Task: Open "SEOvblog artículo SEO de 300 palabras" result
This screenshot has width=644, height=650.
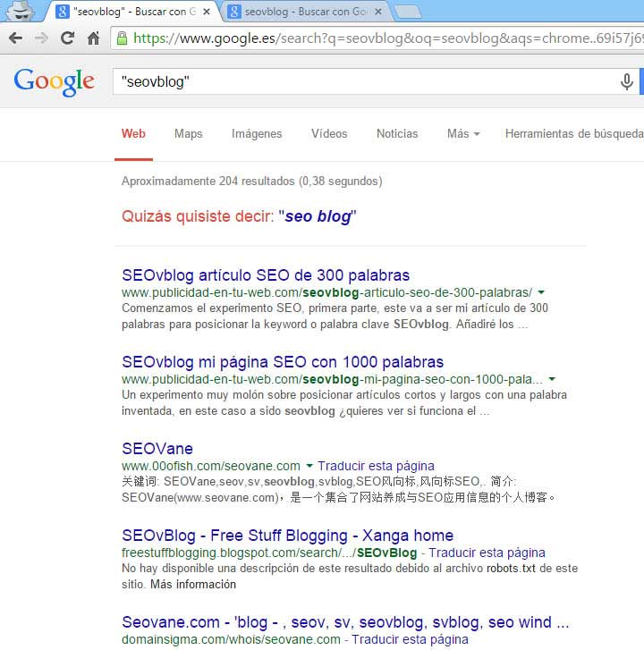Action: 266,274
